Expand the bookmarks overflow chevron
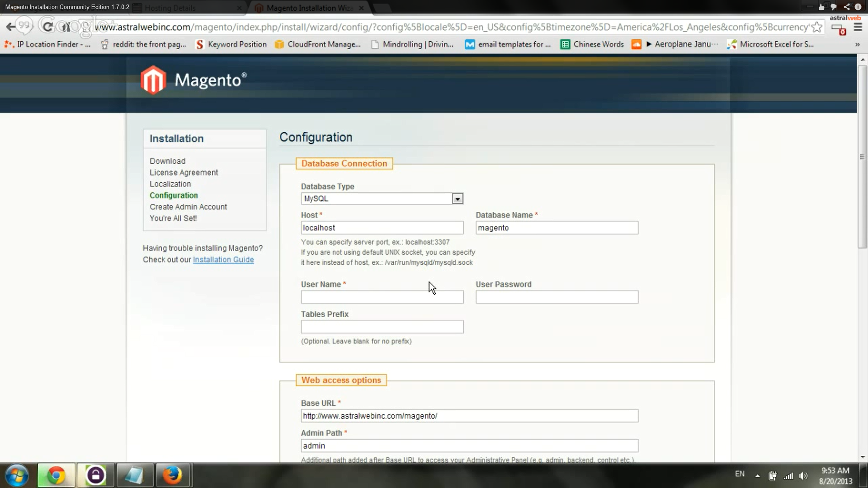This screenshot has width=868, height=488. point(857,44)
